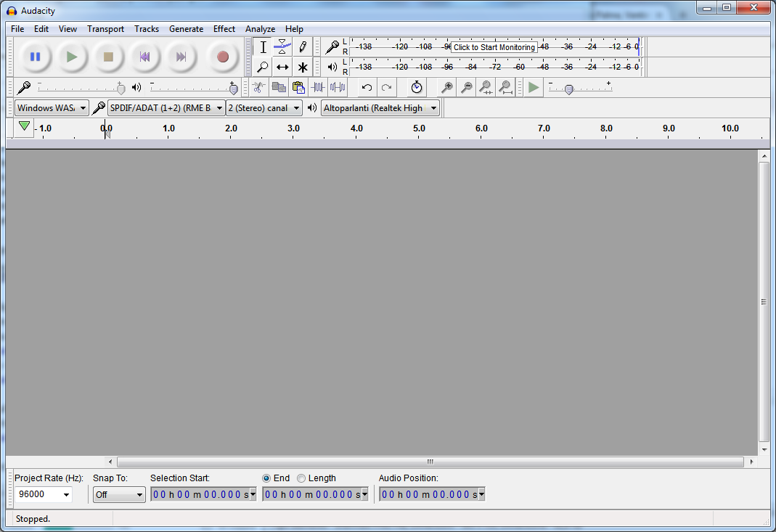Click the green Play-at-Speed button
The width and height of the screenshot is (776, 532).
coord(534,88)
